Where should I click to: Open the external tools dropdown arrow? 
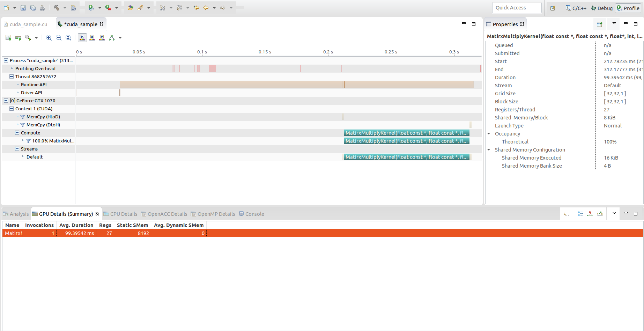click(117, 8)
